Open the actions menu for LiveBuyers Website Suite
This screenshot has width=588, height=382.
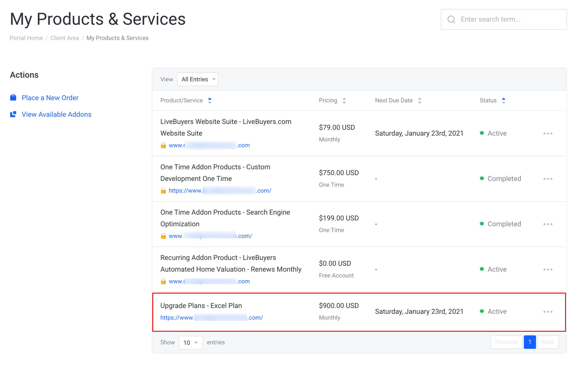pyautogui.click(x=548, y=133)
